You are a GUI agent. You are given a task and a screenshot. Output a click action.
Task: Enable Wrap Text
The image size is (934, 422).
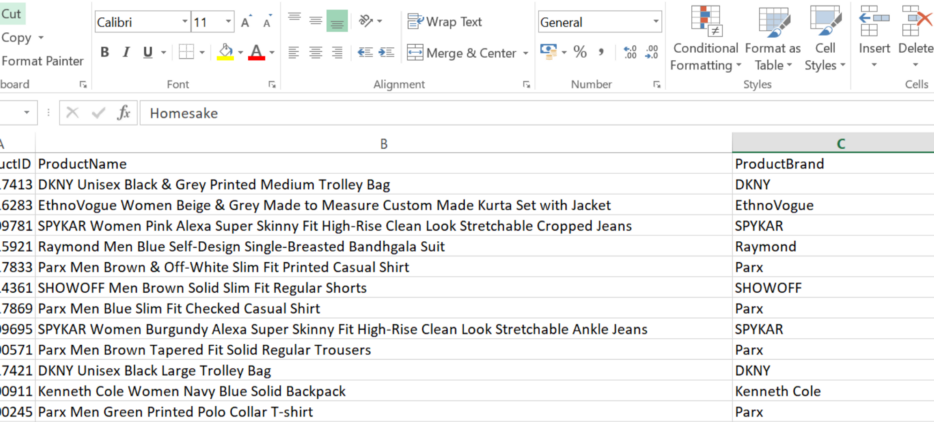coord(445,22)
